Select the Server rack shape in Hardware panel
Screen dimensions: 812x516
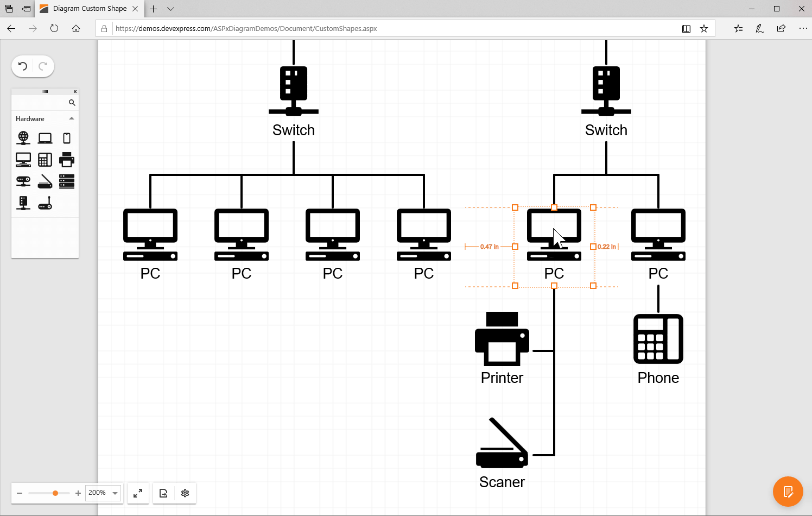coord(67,181)
